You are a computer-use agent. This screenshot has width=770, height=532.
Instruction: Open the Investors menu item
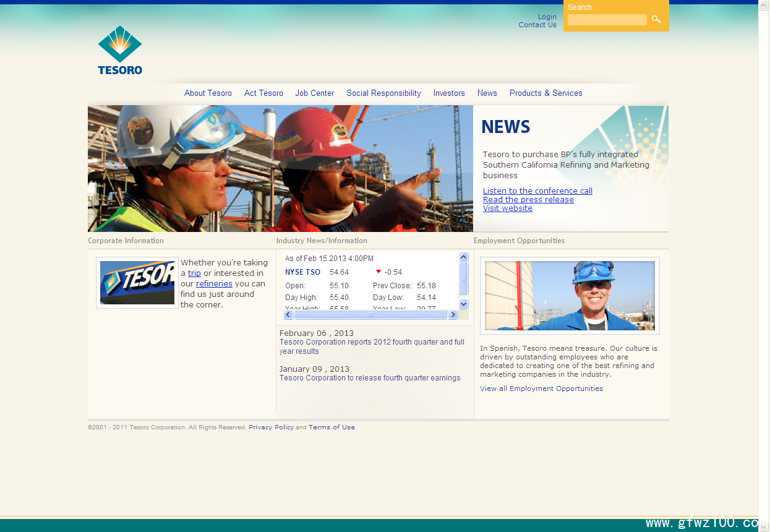coord(449,93)
